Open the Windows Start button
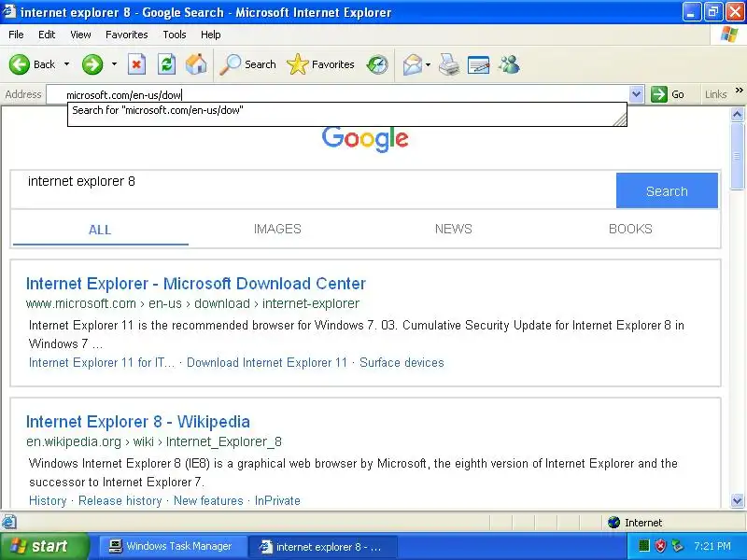 (45, 546)
